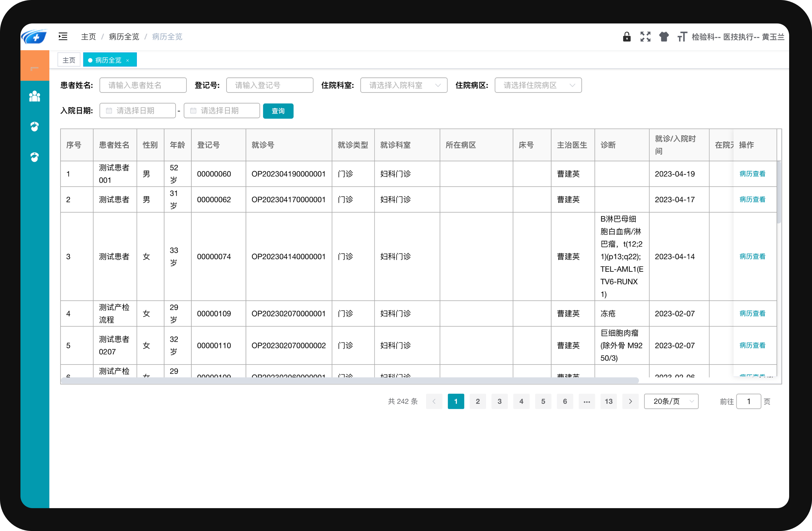Go to previous page arrow
This screenshot has height=531, width=812.
[x=434, y=401]
